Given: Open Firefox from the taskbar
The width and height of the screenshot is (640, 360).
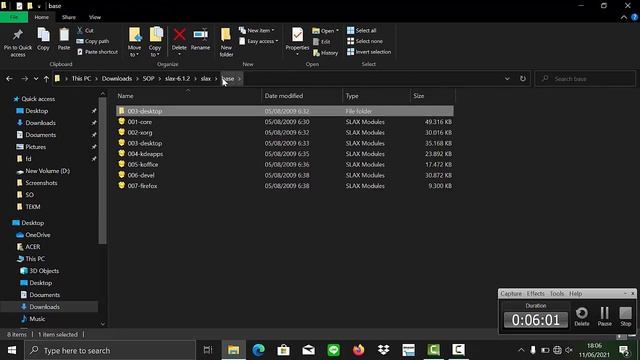Looking at the screenshot, I should click(x=358, y=350).
